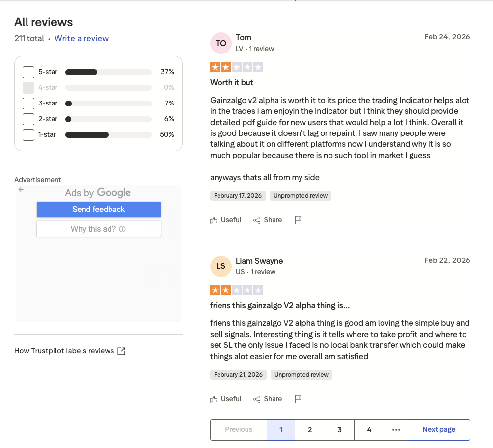Tick the 2-star filter checkbox
This screenshot has height=448, width=493.
point(28,119)
